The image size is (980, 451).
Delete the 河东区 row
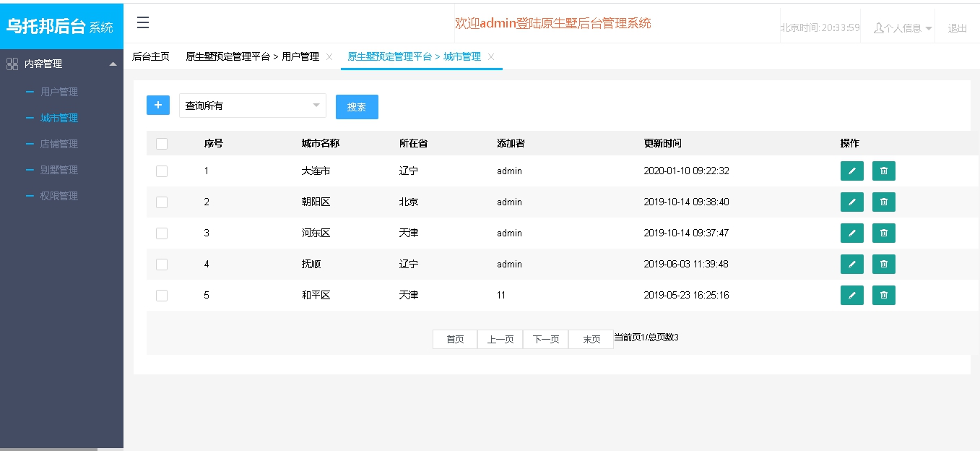click(884, 233)
